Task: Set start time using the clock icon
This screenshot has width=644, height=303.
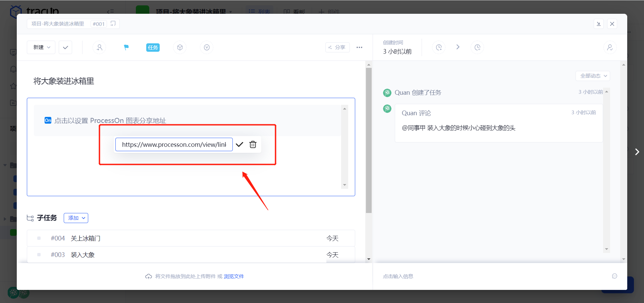Action: point(439,47)
